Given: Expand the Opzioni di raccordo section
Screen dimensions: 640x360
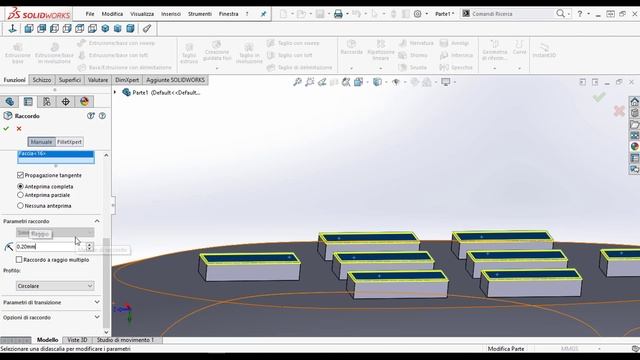Looking at the screenshot, I should pos(97,317).
